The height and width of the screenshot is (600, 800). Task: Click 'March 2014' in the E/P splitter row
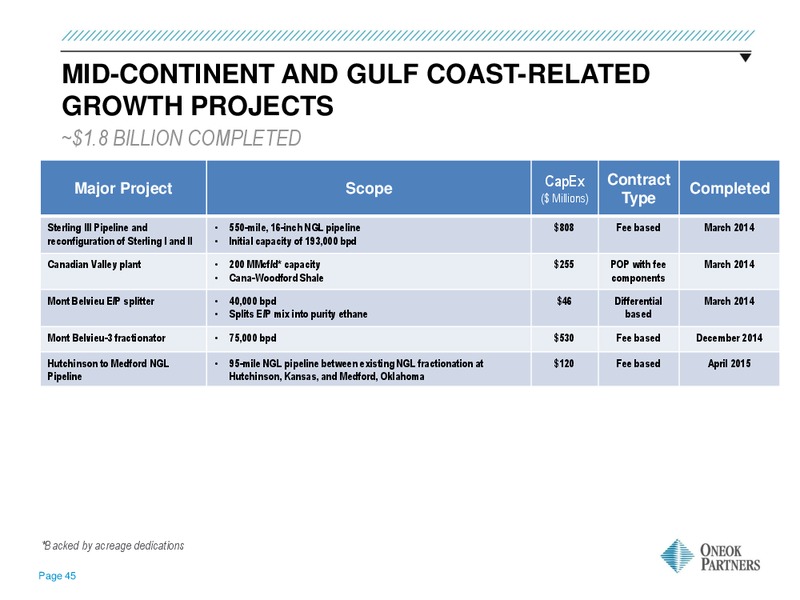tap(729, 301)
